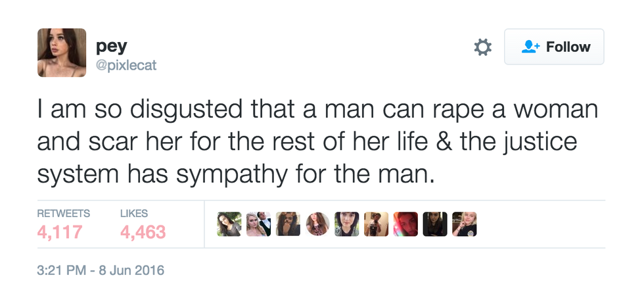Click the second liker avatar showing two people

tap(259, 224)
